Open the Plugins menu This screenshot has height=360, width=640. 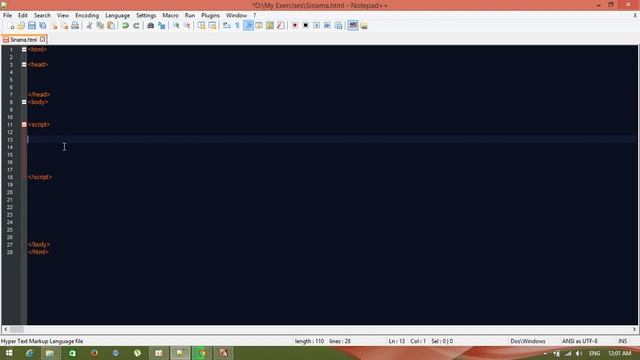coord(210,15)
